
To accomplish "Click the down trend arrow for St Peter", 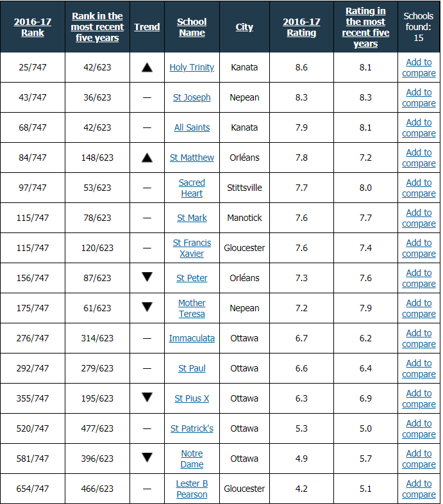I will pos(147,277).
